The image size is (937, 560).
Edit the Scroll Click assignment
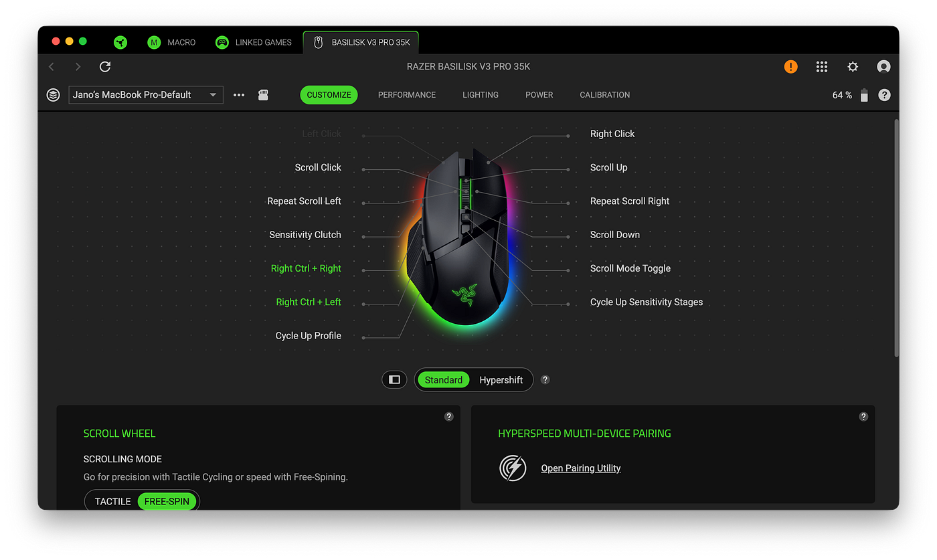pos(318,167)
